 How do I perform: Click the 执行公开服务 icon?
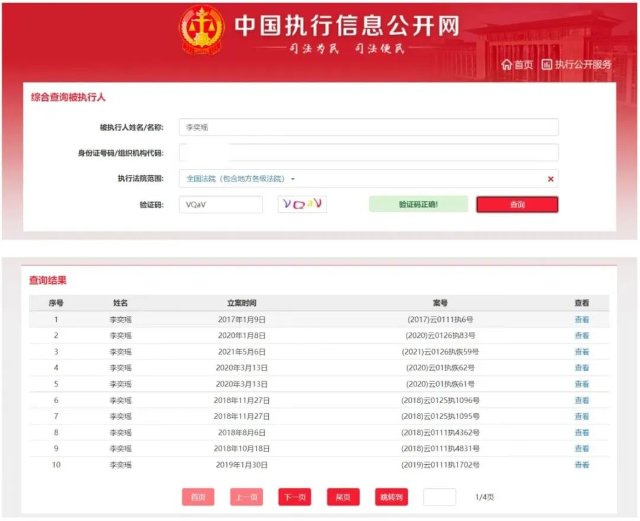(547, 65)
